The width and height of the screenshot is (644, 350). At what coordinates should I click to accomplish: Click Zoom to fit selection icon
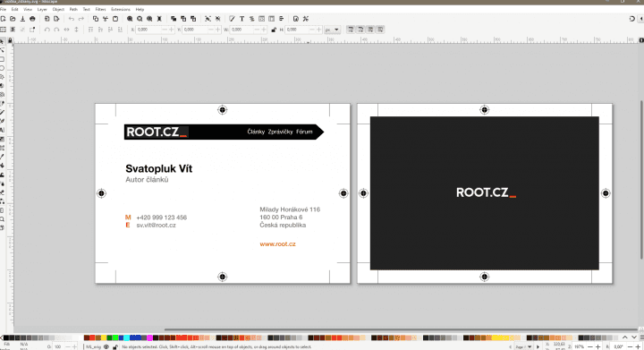click(x=130, y=19)
